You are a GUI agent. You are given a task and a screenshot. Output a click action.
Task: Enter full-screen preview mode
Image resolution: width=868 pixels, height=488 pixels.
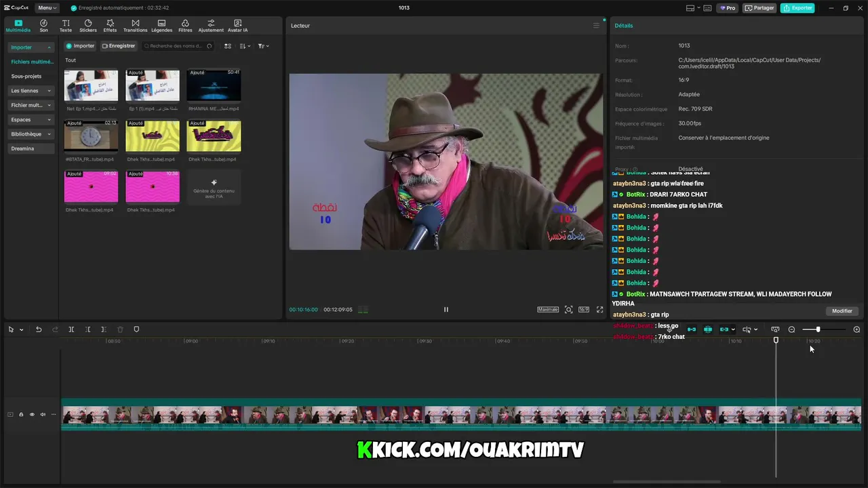click(x=599, y=310)
